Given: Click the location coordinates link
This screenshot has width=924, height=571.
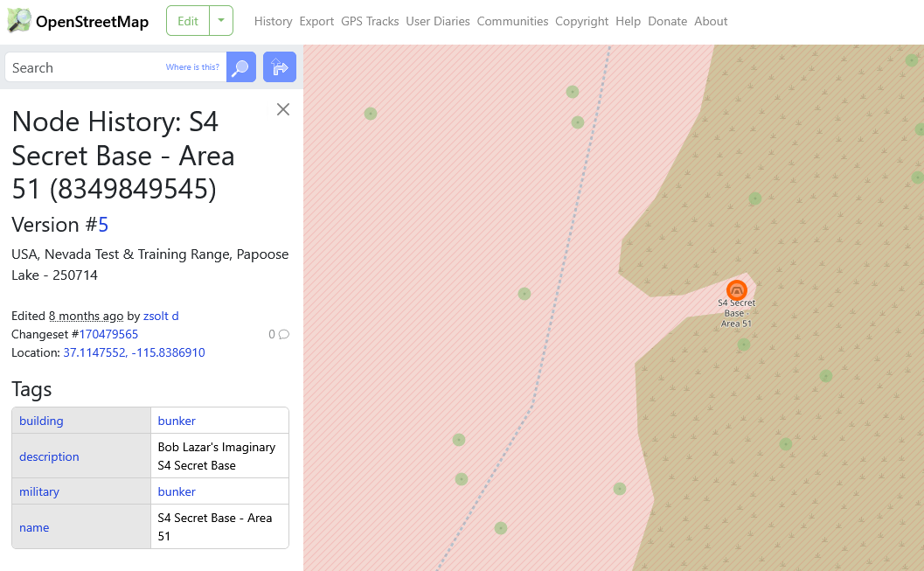Looking at the screenshot, I should click(134, 352).
